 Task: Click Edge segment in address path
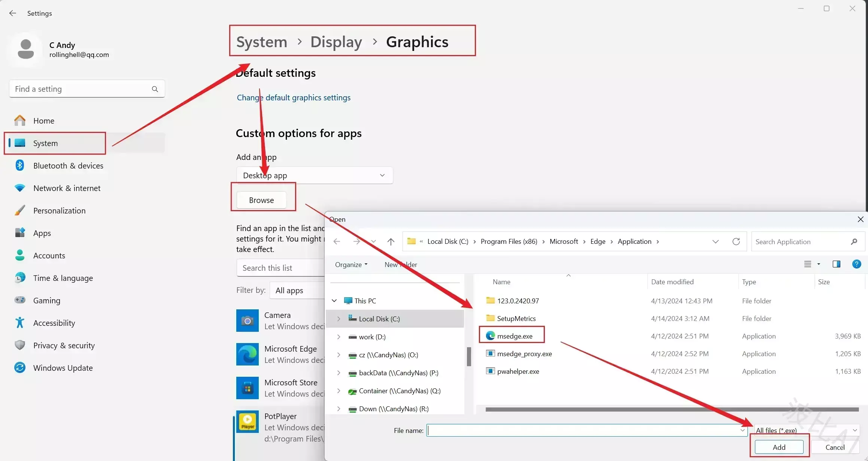tap(598, 242)
